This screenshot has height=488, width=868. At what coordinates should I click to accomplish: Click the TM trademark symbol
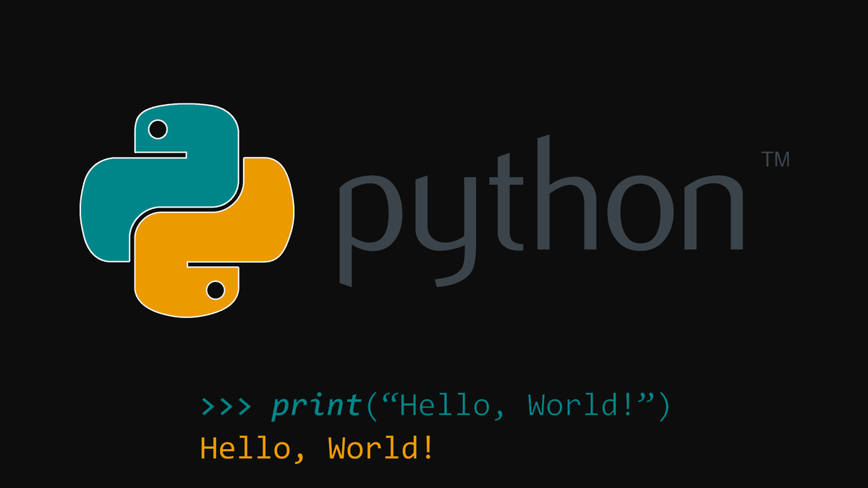click(776, 160)
